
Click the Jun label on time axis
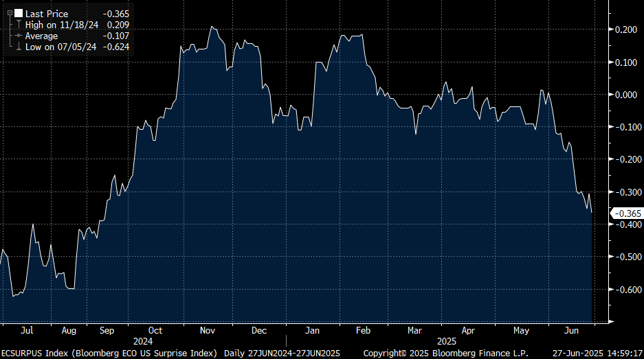[570, 330]
